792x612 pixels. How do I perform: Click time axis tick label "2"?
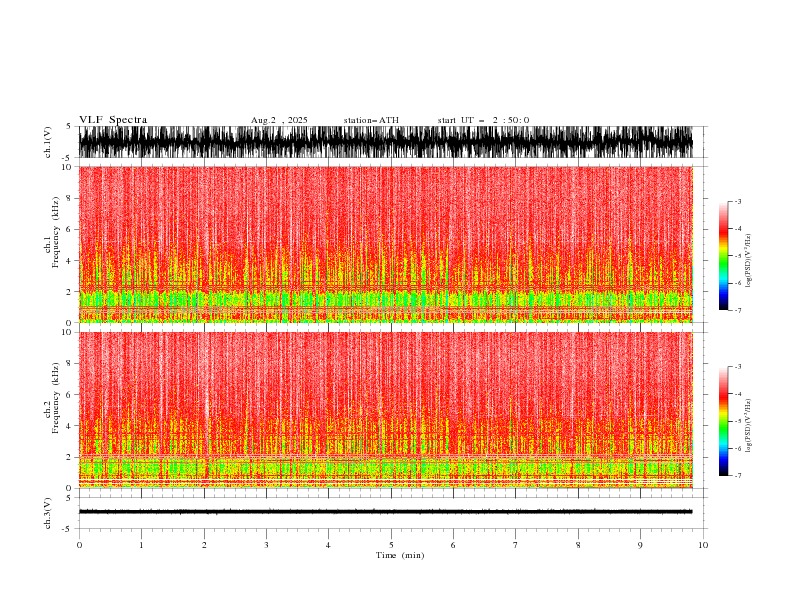coord(204,545)
